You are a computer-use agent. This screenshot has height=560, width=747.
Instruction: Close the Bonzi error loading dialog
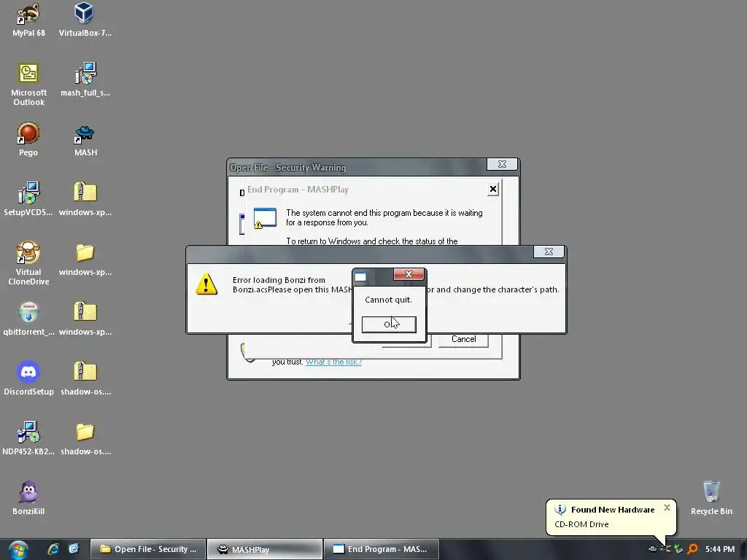tap(549, 252)
